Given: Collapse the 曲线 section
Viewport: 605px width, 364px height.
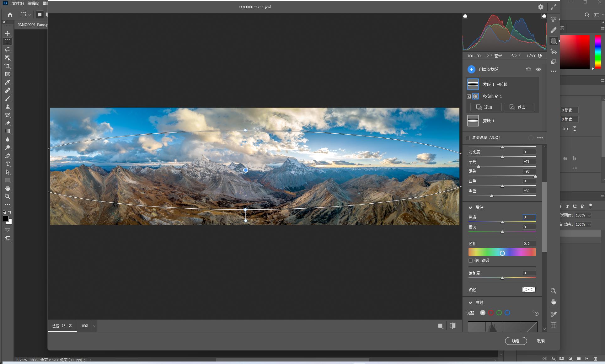Looking at the screenshot, I should pos(470,302).
